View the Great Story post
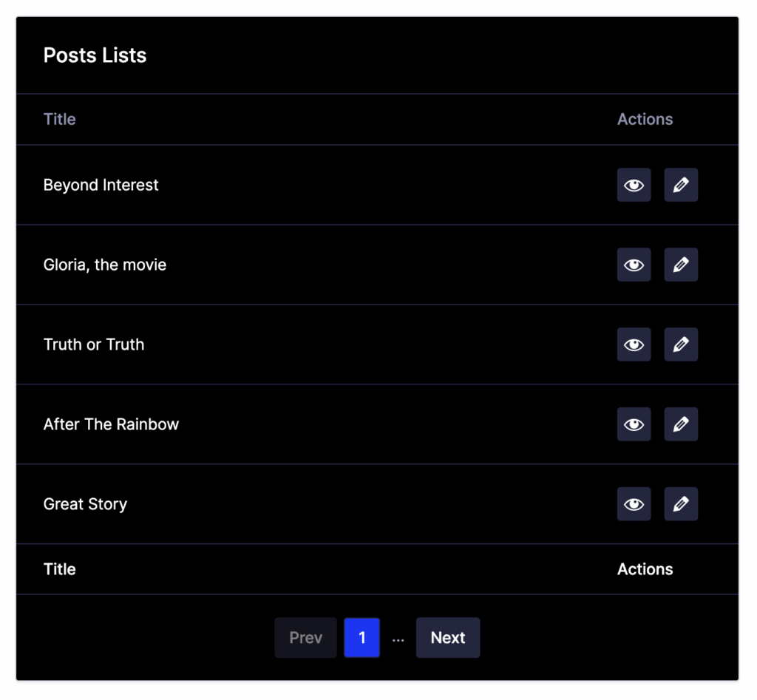This screenshot has width=757, height=700. (x=634, y=504)
